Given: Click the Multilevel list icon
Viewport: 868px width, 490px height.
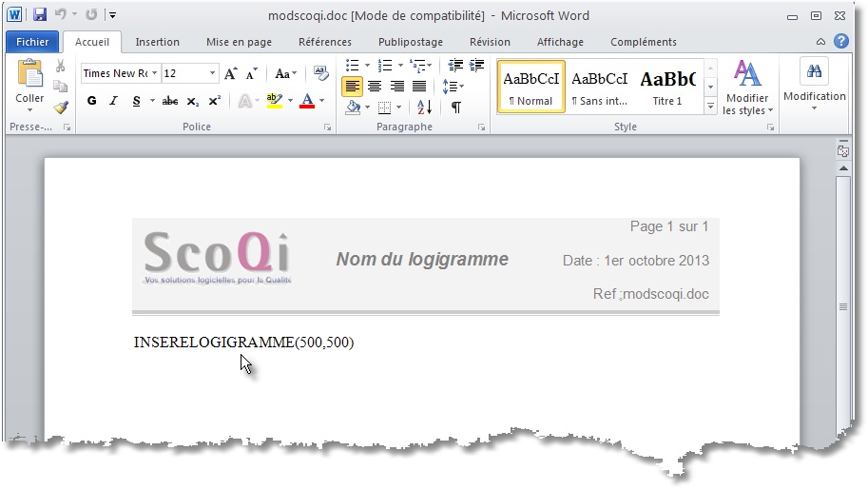Looking at the screenshot, I should (417, 66).
